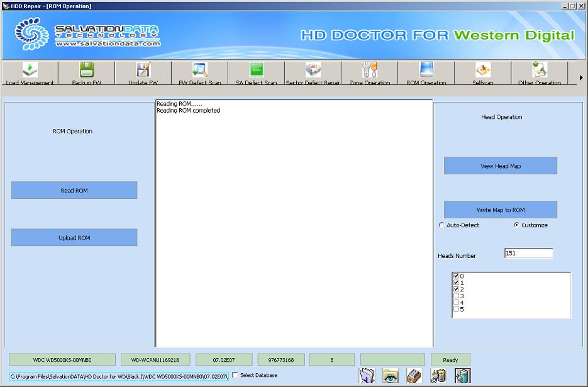The image size is (588, 387).
Task: Open the Selfscan tool
Action: click(483, 73)
